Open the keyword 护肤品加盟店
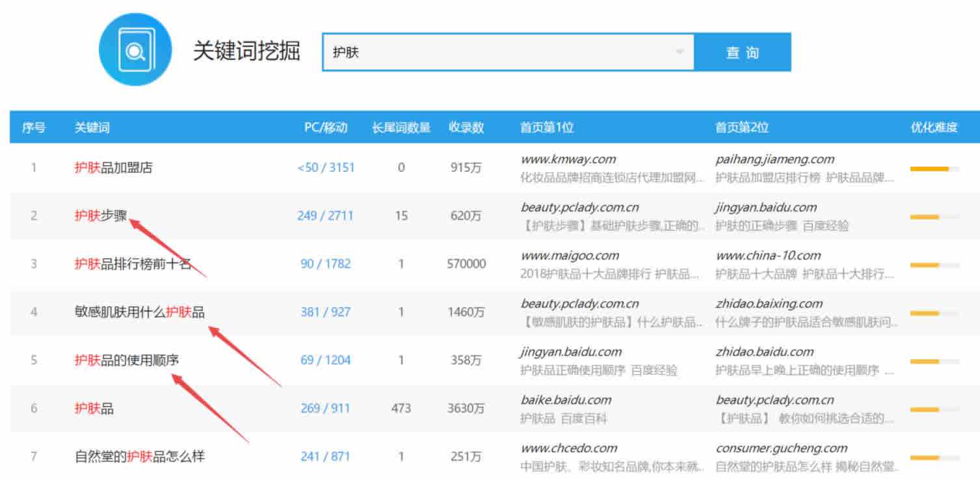 113,168
